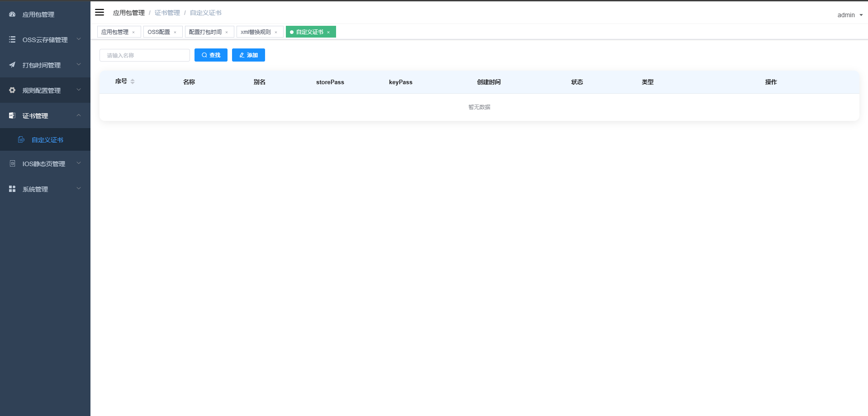
Task: Click the 应用包管理 dashboard icon in sidebar
Action: pos(12,14)
